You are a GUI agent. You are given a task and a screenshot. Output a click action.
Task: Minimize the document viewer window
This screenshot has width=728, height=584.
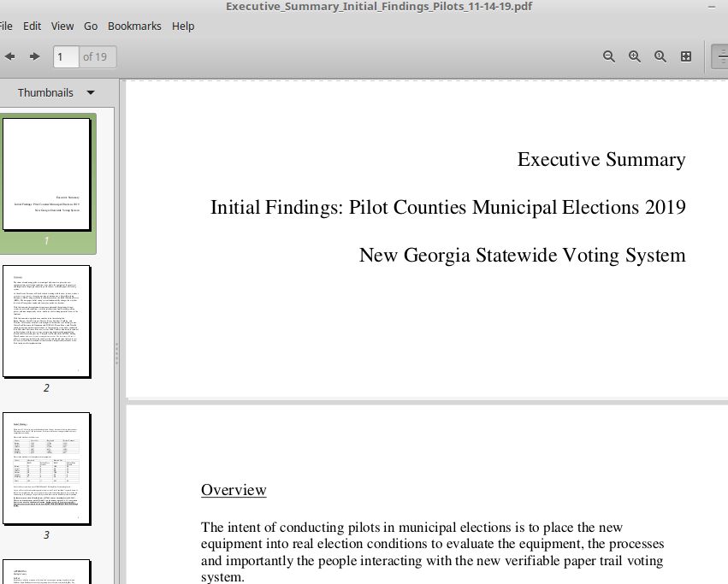(x=711, y=7)
